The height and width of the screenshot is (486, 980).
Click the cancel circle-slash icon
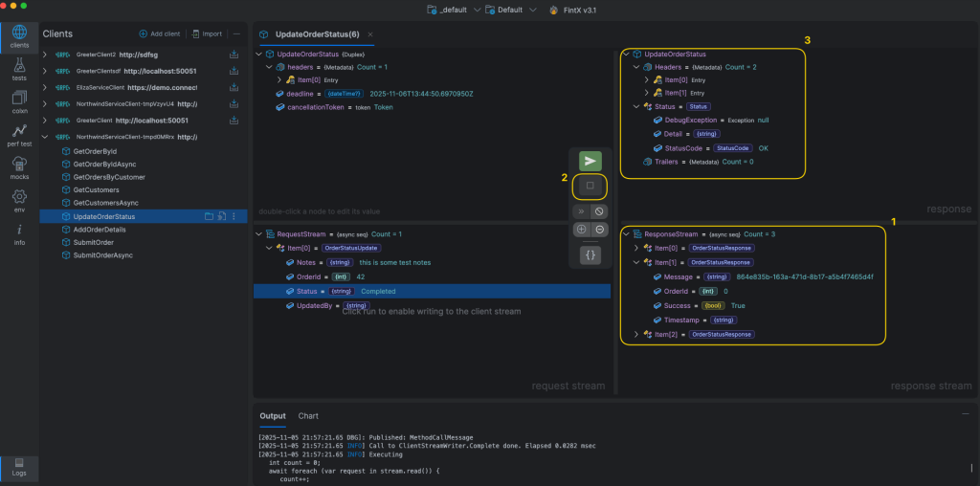pos(600,210)
